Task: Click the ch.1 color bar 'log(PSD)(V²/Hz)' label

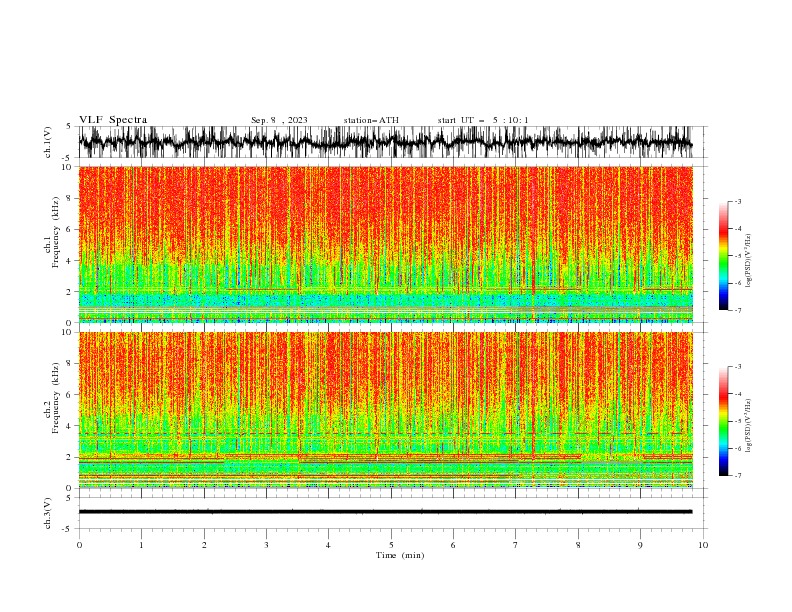Action: click(x=749, y=261)
